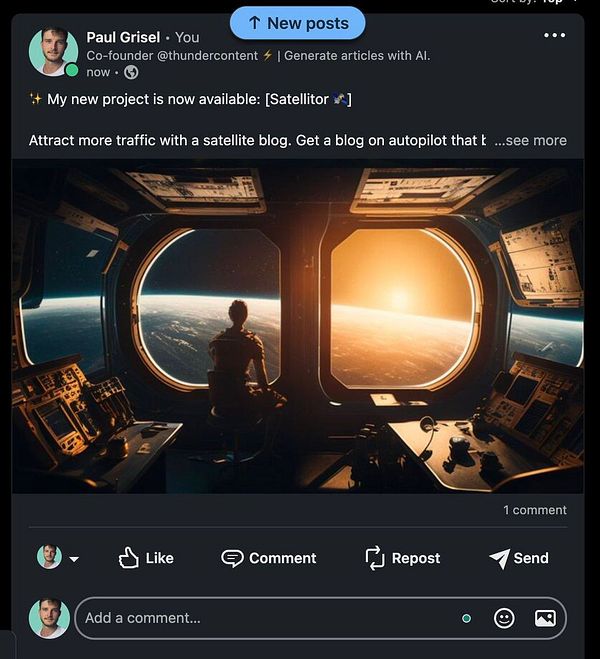Repost Paul Grisel's post
This screenshot has width=600, height=659.
click(402, 558)
